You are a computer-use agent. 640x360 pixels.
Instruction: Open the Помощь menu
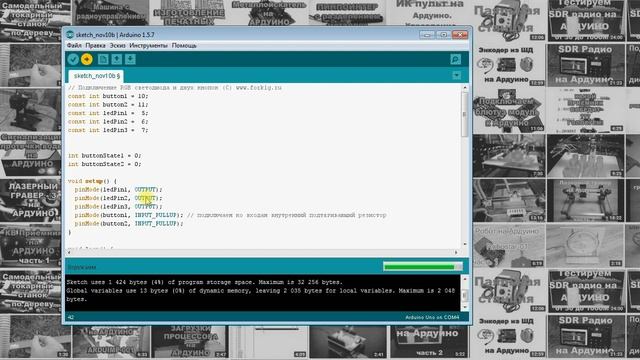tap(184, 46)
